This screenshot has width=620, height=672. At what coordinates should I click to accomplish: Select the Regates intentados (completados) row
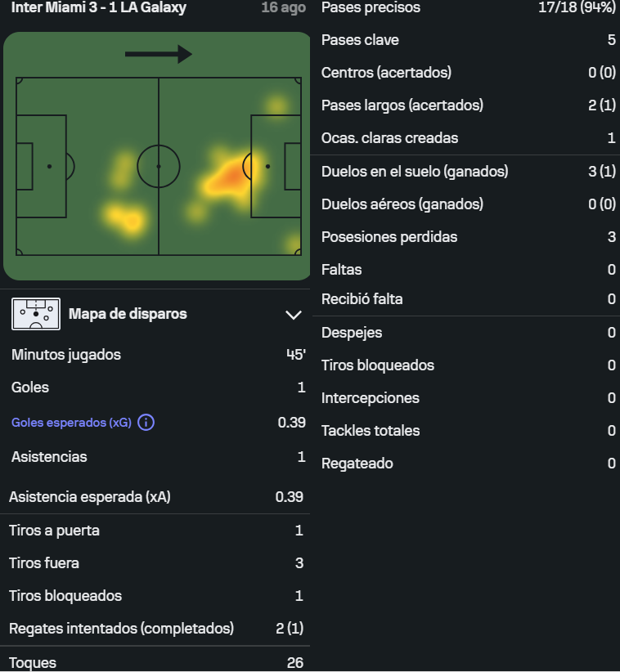tap(155, 629)
